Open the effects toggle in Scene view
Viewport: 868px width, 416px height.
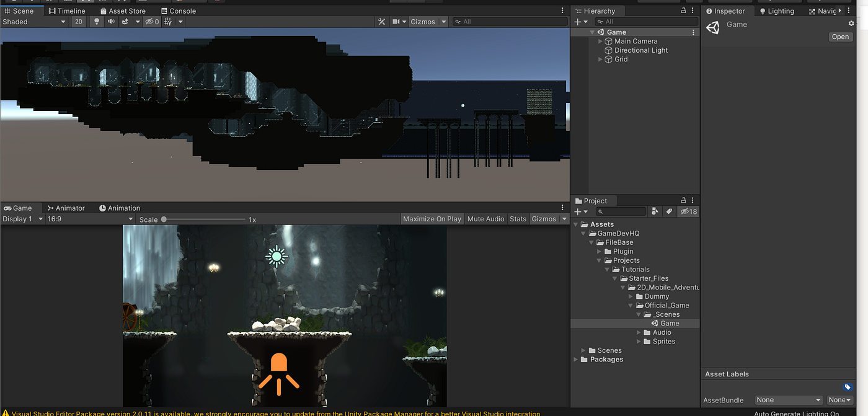point(124,21)
